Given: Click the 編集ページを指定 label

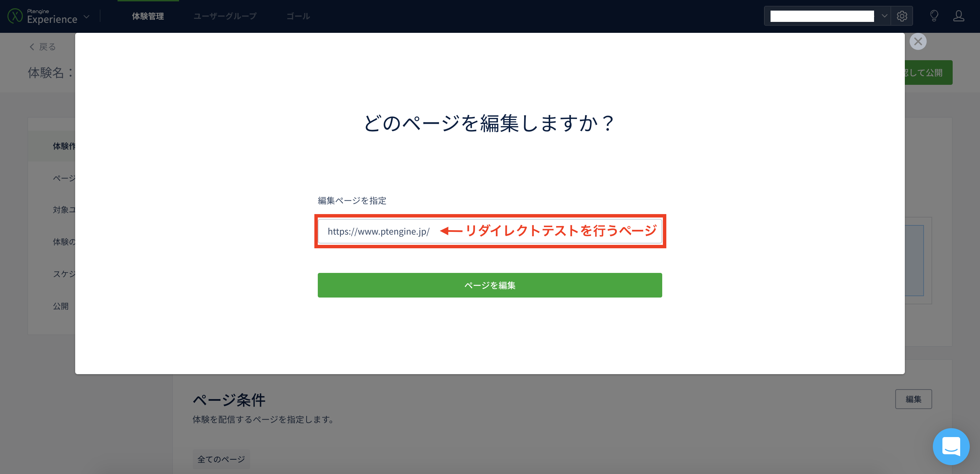Looking at the screenshot, I should [352, 201].
